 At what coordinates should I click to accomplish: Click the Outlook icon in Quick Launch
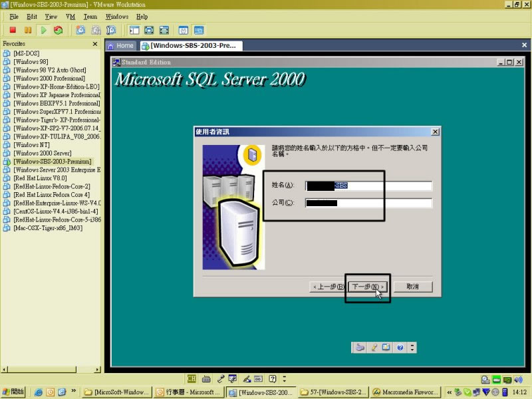click(51, 392)
